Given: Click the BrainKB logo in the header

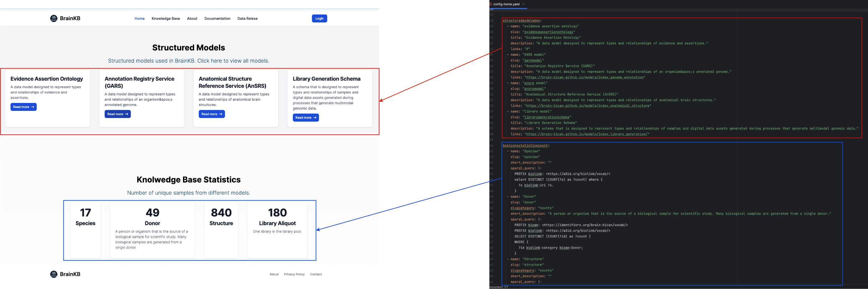Looking at the screenshot, I should (x=65, y=19).
